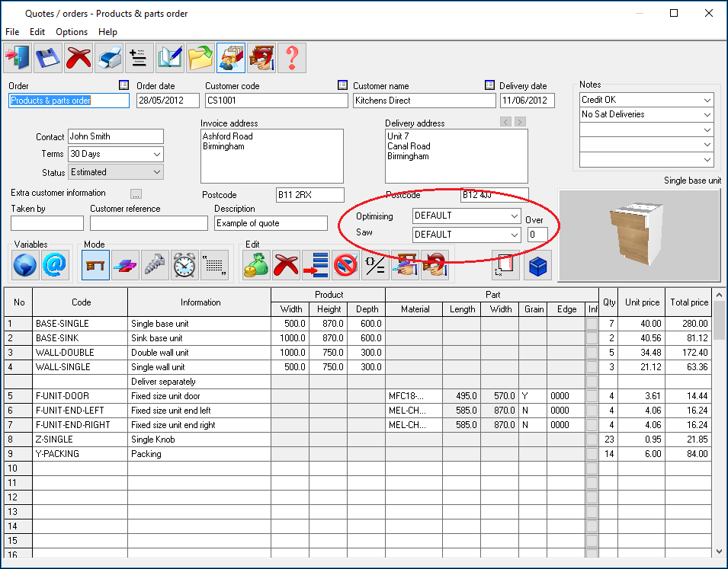Click the grid vertical scrollbar down arrow
Screen dimensions: 728x569
tap(719, 551)
